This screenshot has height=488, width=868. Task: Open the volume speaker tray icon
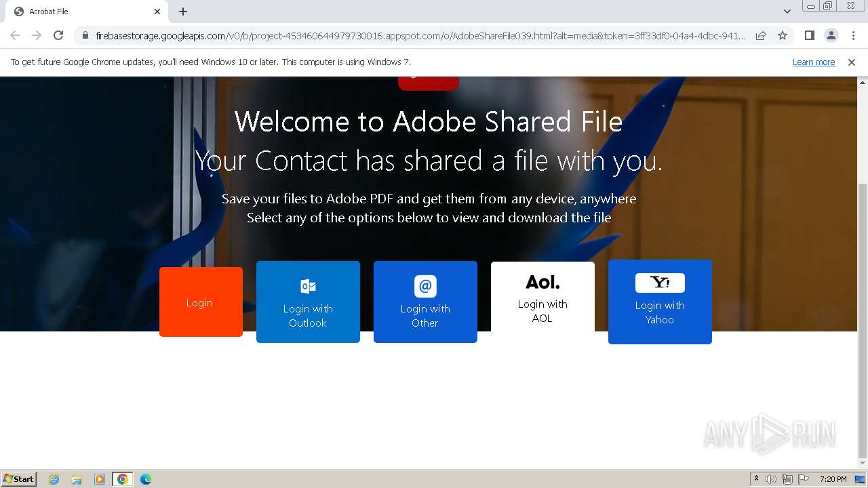pos(771,479)
